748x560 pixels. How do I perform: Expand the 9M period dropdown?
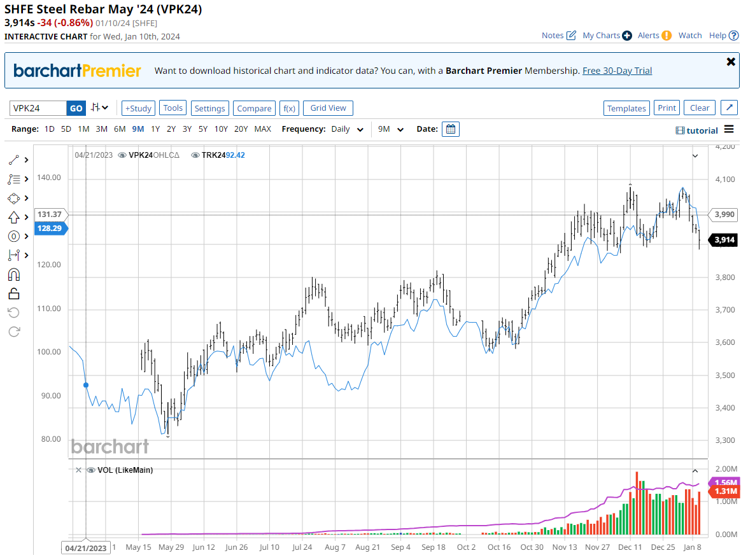pos(391,129)
